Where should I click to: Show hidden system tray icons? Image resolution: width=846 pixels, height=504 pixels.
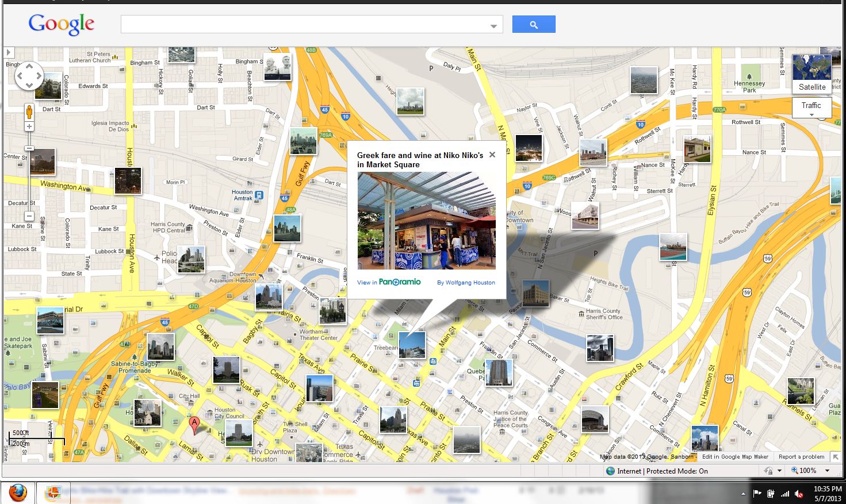click(x=744, y=494)
